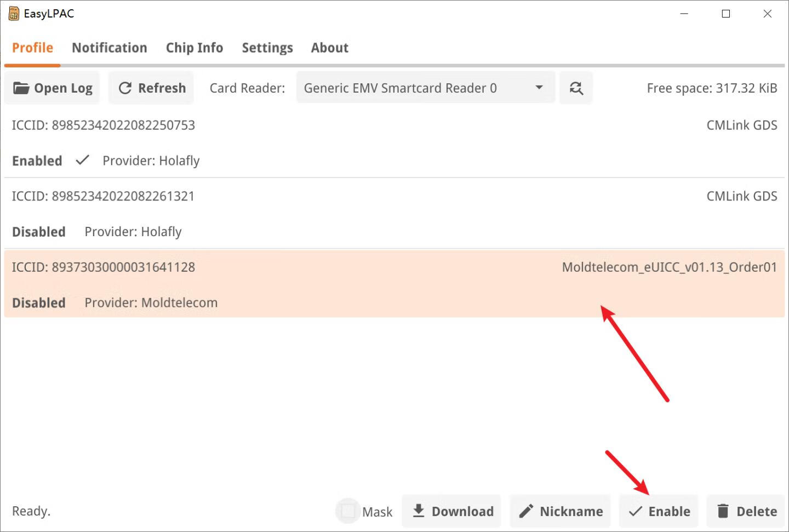Select the disabled Holafly profile ending 261321
The width and height of the screenshot is (789, 532).
[x=384, y=214]
